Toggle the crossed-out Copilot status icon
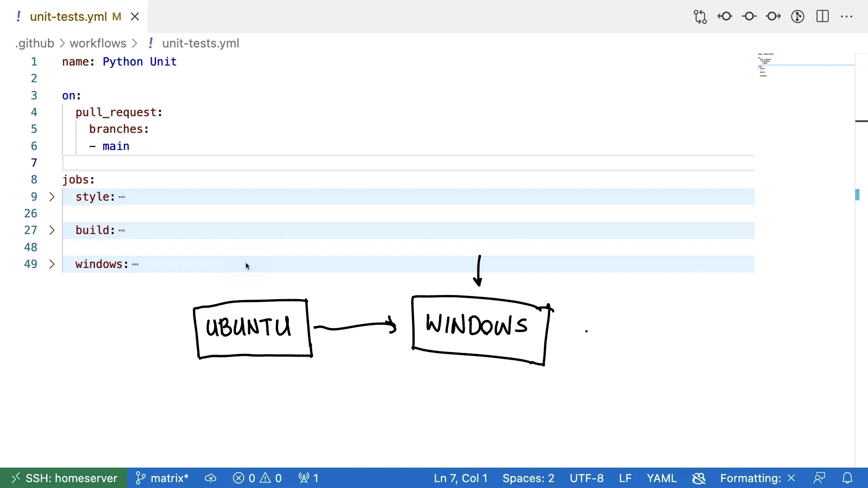This screenshot has width=868, height=488. [699, 478]
